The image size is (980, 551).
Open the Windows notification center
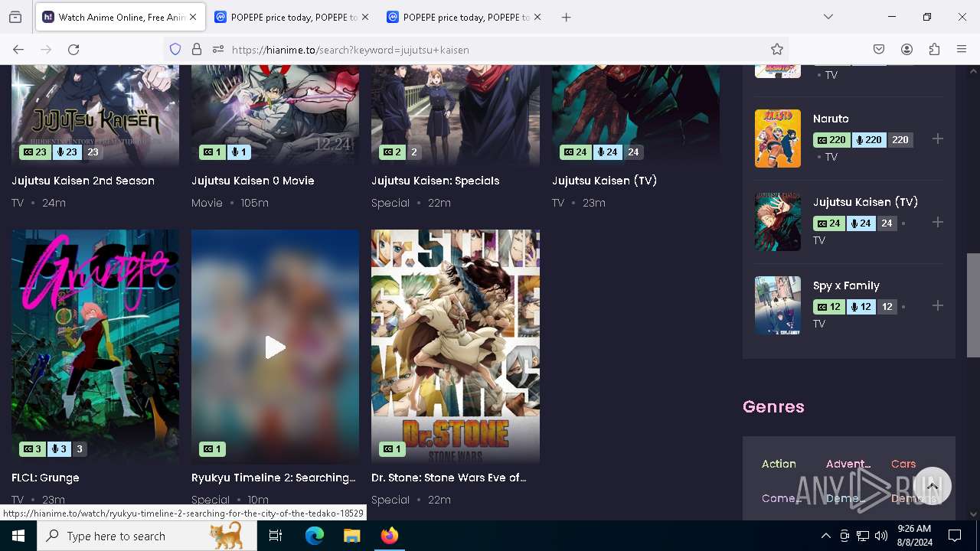tap(955, 536)
